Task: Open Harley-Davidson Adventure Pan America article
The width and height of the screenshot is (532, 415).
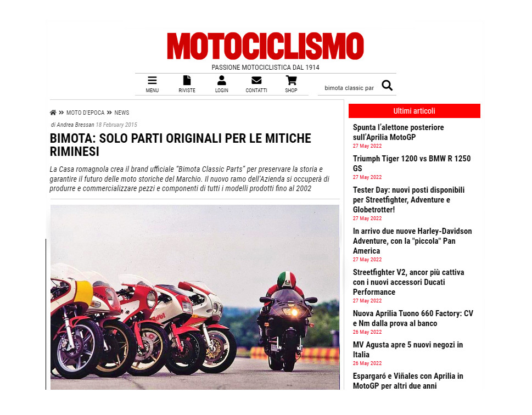Action: [x=412, y=241]
